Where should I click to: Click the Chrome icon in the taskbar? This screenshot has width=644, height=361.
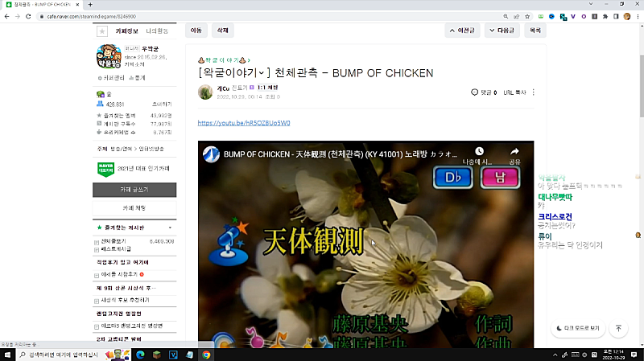tap(206, 355)
